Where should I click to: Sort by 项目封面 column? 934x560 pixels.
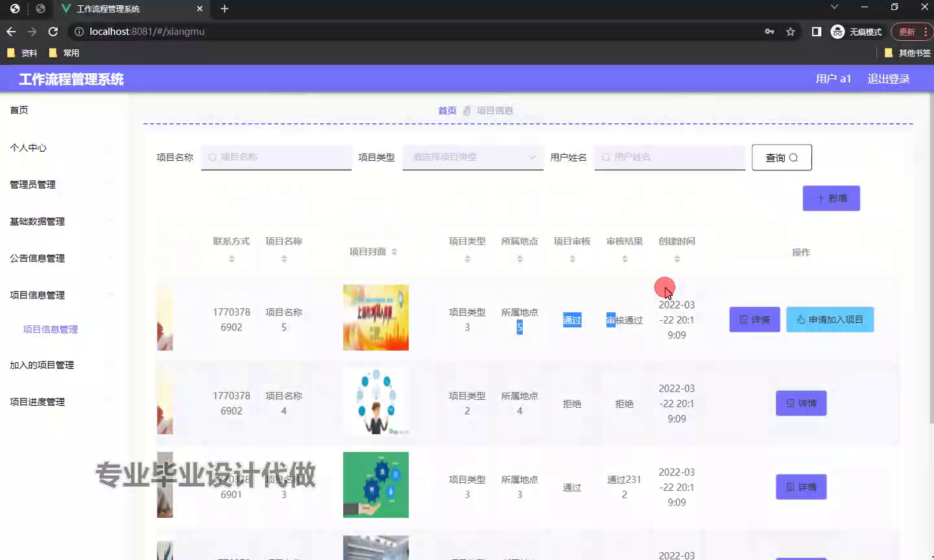(x=394, y=252)
